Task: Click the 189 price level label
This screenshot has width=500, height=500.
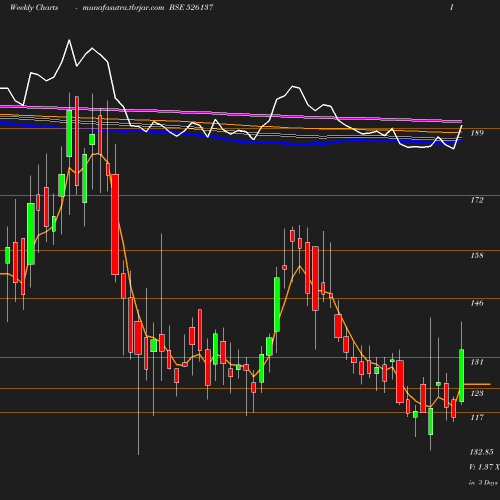Action: pos(477,133)
